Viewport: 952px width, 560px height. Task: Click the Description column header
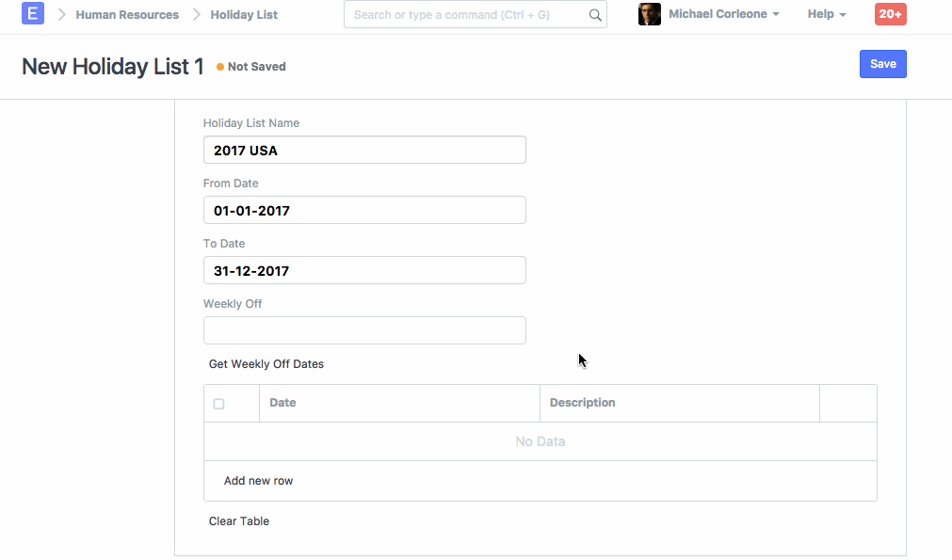(583, 403)
